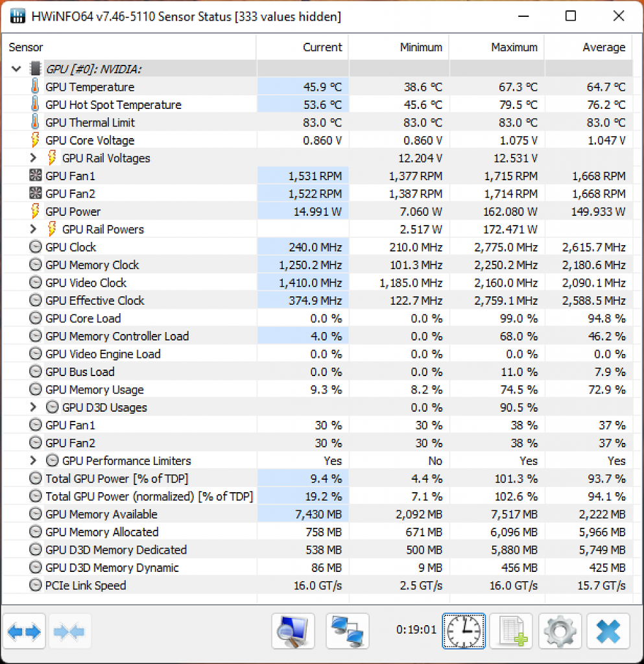Click the 45.9 °C current temperature value
Screen dimensions: 644x664
click(322, 87)
